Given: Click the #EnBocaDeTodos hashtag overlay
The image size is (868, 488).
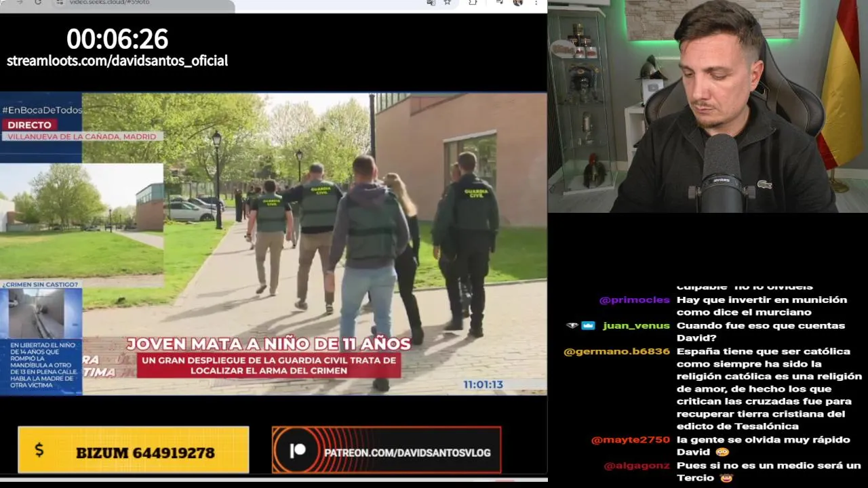Looking at the screenshot, I should [42, 110].
